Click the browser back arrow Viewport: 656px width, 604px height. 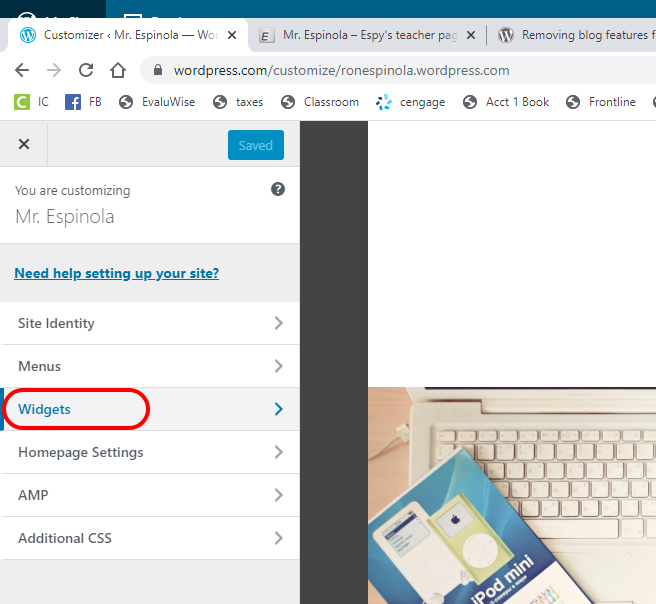[22, 71]
